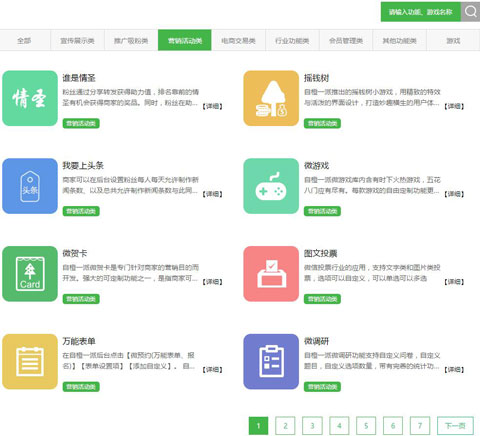Click the 营销活动类 tag under 我要上头条
Viewport: 480px width, 436px height.
pyautogui.click(x=81, y=211)
